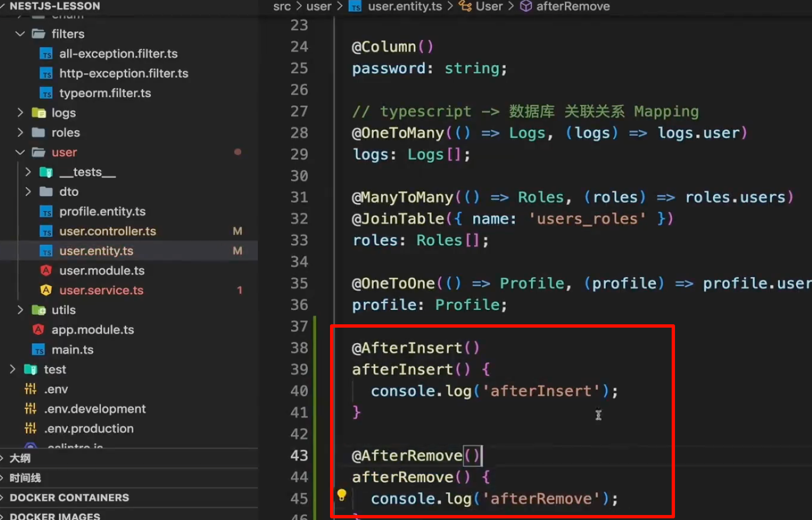Click afterRemove method icon in breadcrumb
Viewport: 812px width, 520px height.
pos(526,6)
